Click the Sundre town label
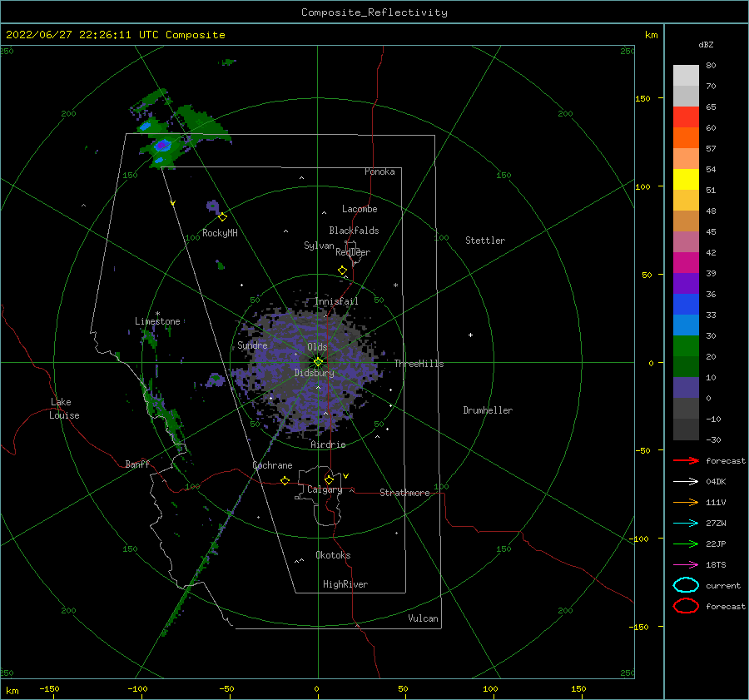The image size is (749, 700). click(x=252, y=345)
